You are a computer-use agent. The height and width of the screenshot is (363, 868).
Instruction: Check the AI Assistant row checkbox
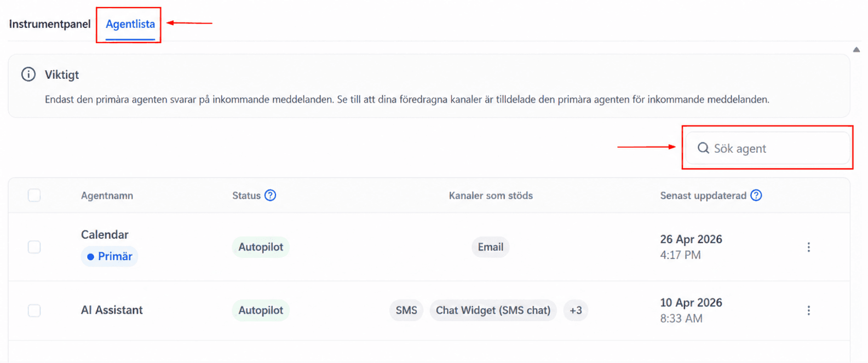(x=34, y=310)
